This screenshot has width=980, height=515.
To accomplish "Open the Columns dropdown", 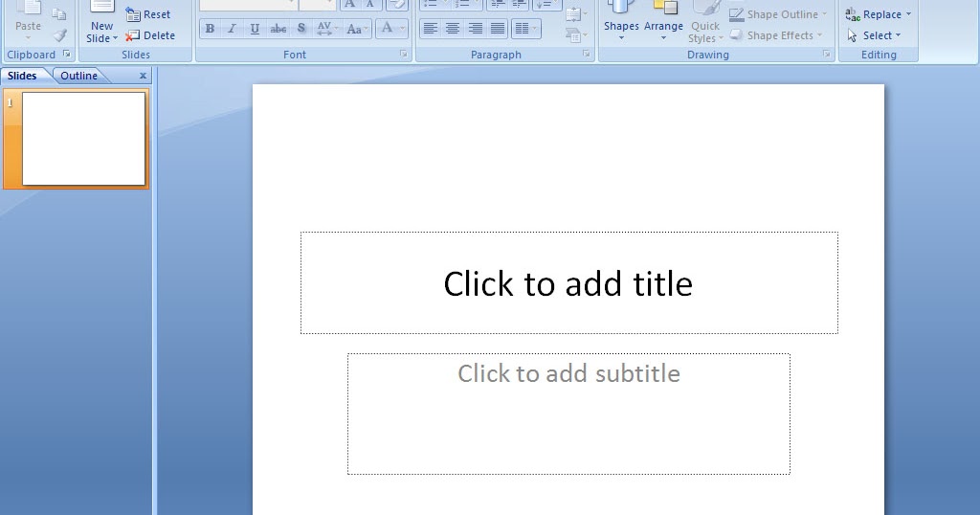I will coord(525,29).
